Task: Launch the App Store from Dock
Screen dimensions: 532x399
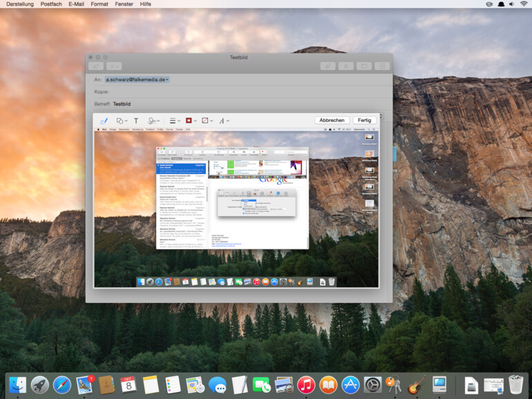Action: tap(350, 385)
